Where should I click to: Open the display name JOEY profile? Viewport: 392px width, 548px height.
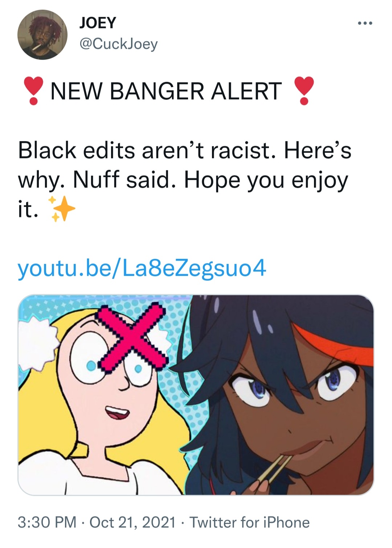(98, 23)
